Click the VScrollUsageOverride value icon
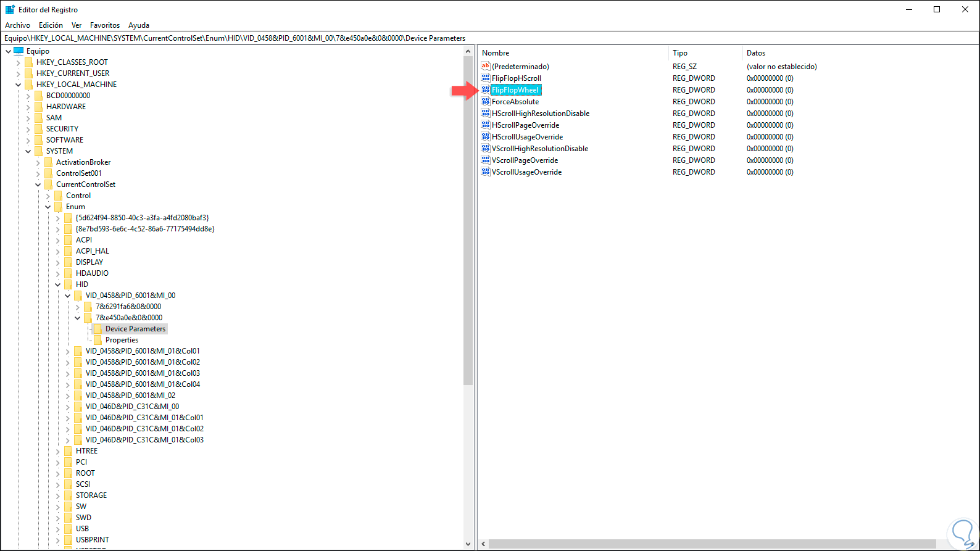This screenshot has width=980, height=551. coord(486,172)
